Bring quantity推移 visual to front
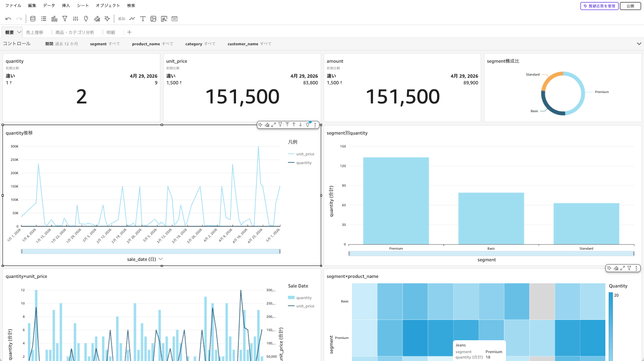This screenshot has height=361, width=644. (287, 125)
